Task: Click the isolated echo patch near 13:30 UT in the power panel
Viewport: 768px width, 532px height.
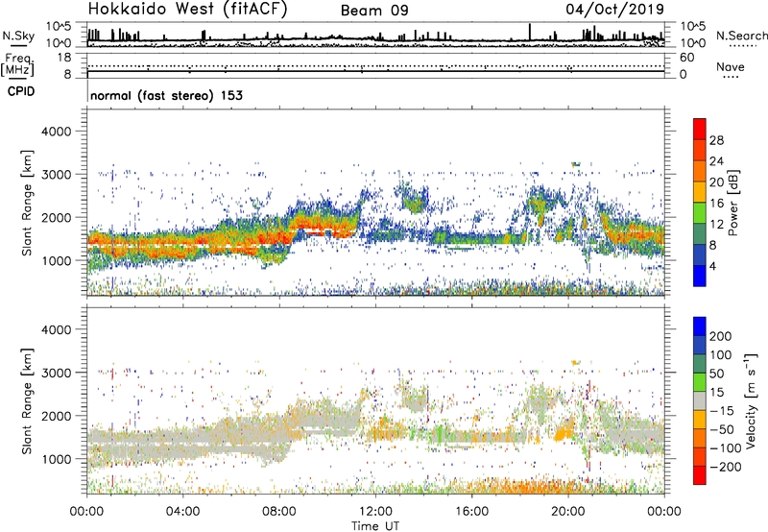Action: tap(415, 200)
